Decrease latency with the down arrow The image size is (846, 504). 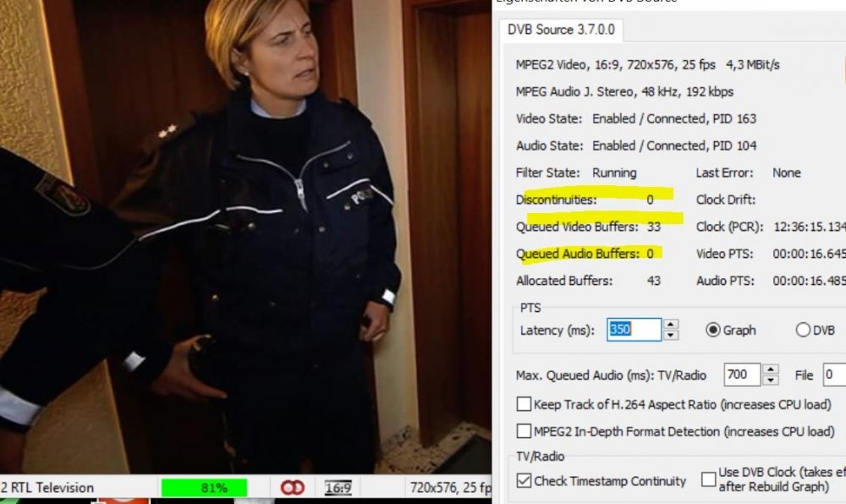tap(671, 335)
